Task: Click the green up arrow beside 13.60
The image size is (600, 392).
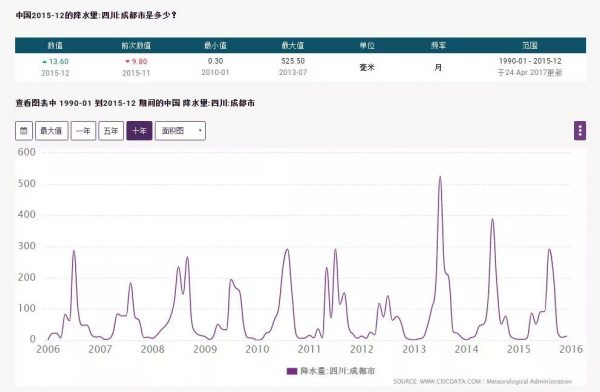Action: tap(44, 61)
